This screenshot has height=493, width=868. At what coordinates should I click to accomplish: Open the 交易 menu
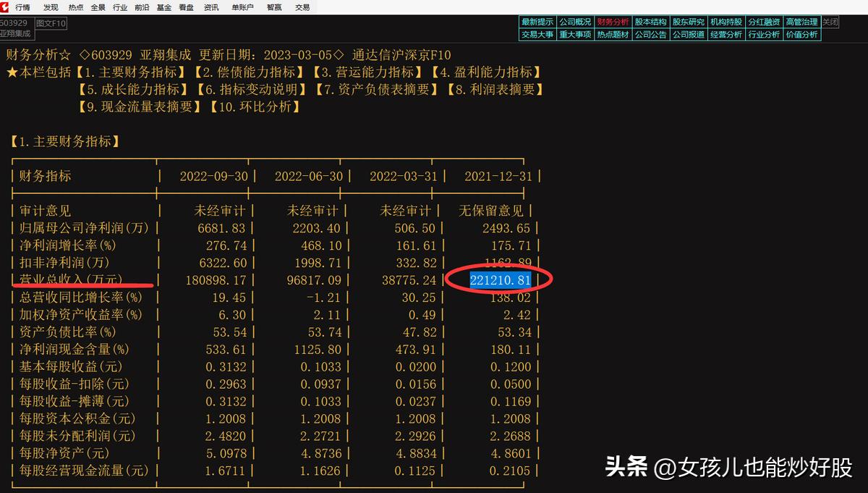click(302, 7)
